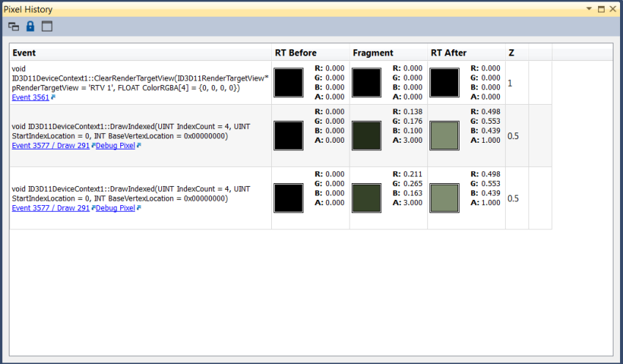The image size is (623, 364).
Task: Click the RT Before column header
Action: pyautogui.click(x=296, y=53)
